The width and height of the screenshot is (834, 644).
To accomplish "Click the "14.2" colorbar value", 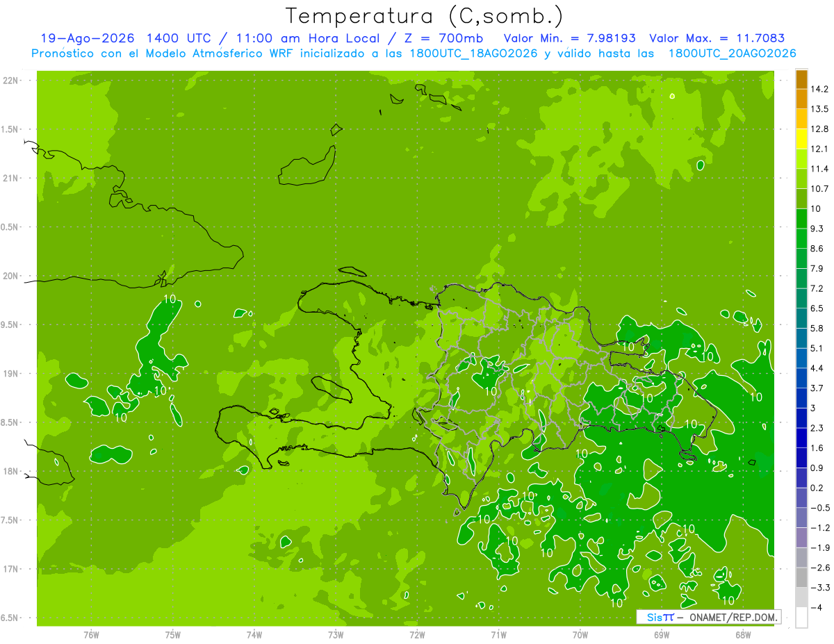I will tap(819, 89).
